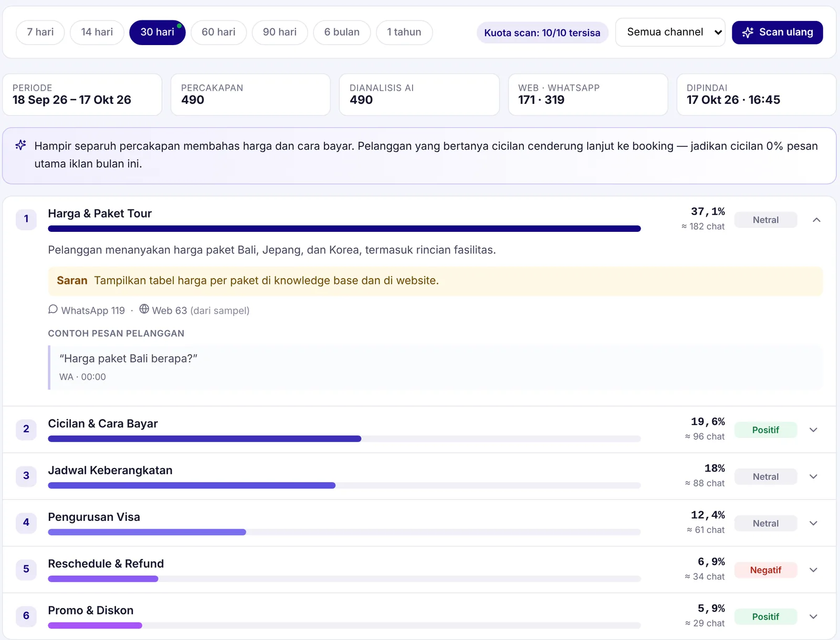This screenshot has height=640, width=840.
Task: Click the Negatif badge on Reschedule & Refund
Action: pos(765,570)
